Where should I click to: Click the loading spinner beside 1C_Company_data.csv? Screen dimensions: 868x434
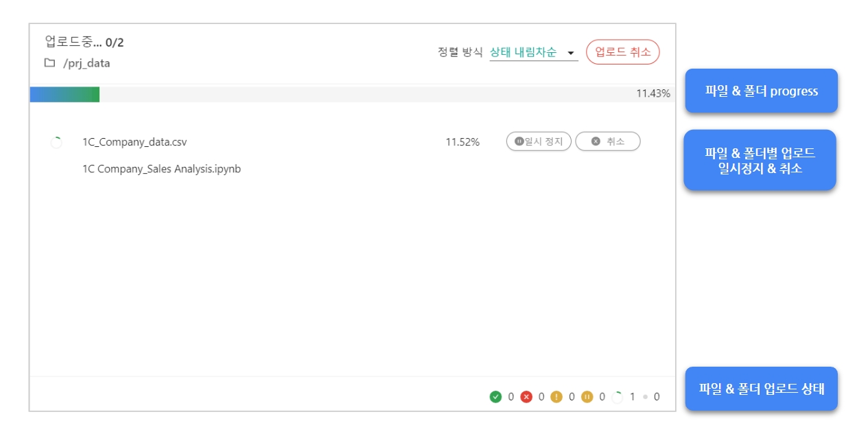56,142
